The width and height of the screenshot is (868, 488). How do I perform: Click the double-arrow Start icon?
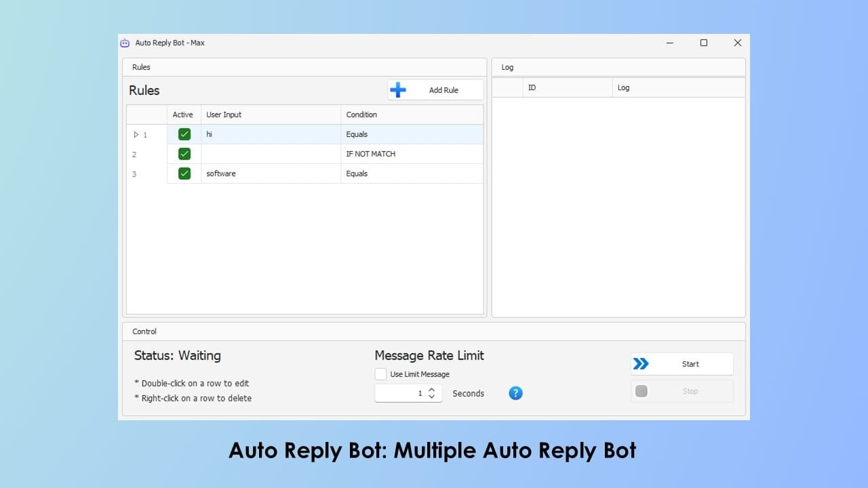point(641,364)
